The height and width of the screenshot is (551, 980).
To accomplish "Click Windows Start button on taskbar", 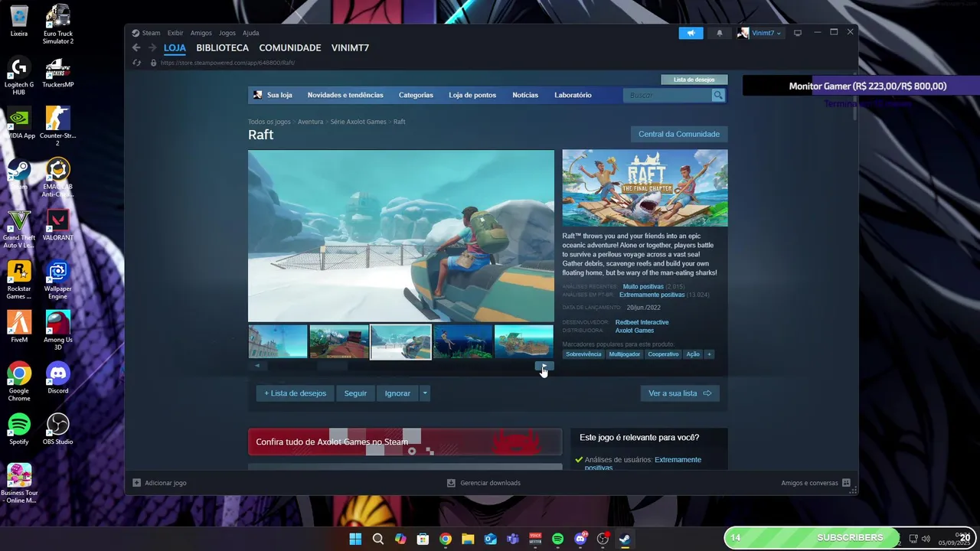I will pos(355,539).
